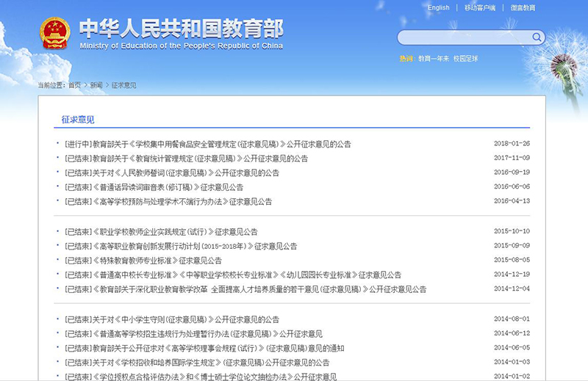Open the 学校集中用餐食品安全管理规定 notice
588x381 pixels.
coord(207,144)
